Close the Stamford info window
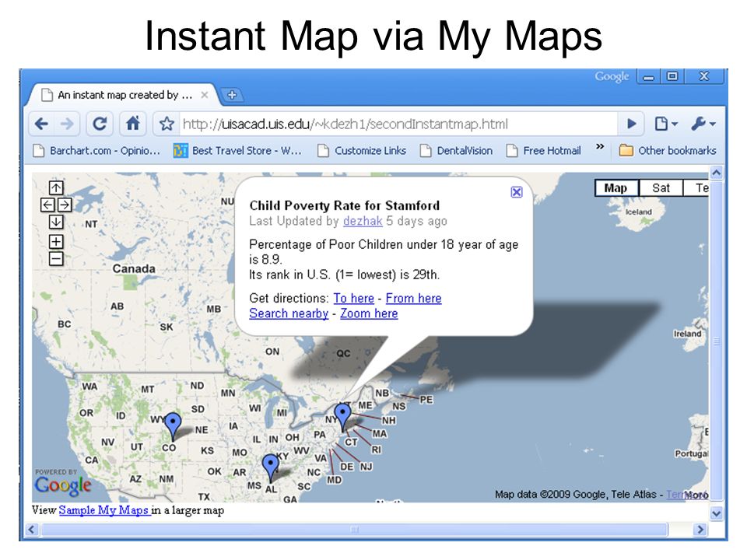747x560 pixels. 517,192
